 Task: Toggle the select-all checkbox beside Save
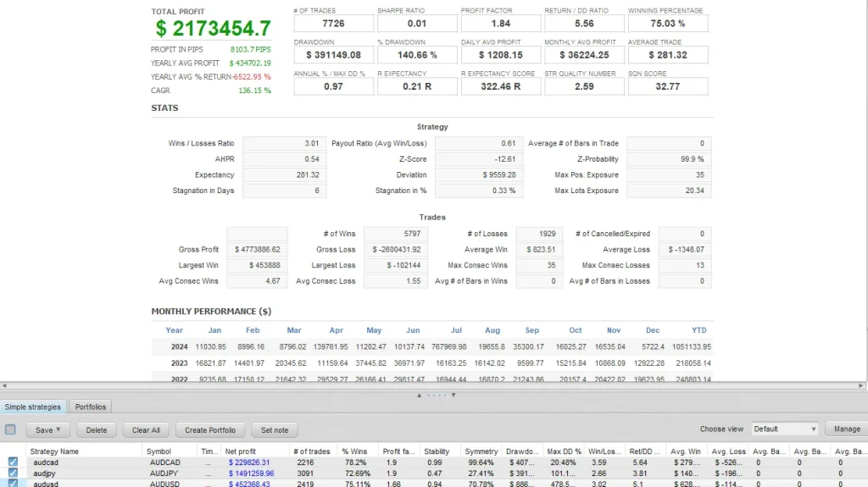click(11, 429)
